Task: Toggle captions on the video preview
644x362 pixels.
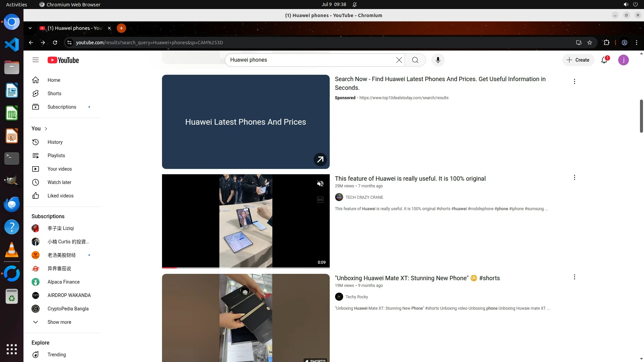Action: (x=320, y=200)
